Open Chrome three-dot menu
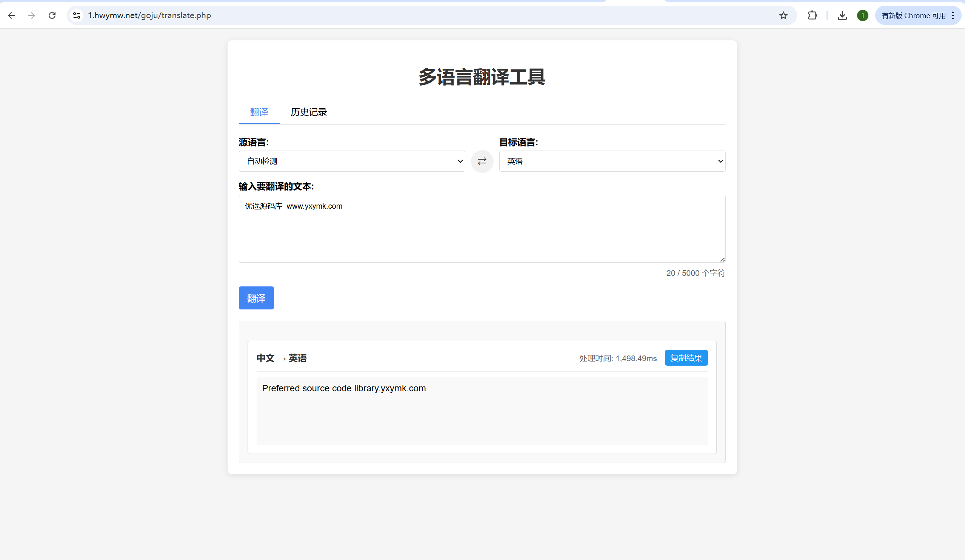 click(x=953, y=15)
